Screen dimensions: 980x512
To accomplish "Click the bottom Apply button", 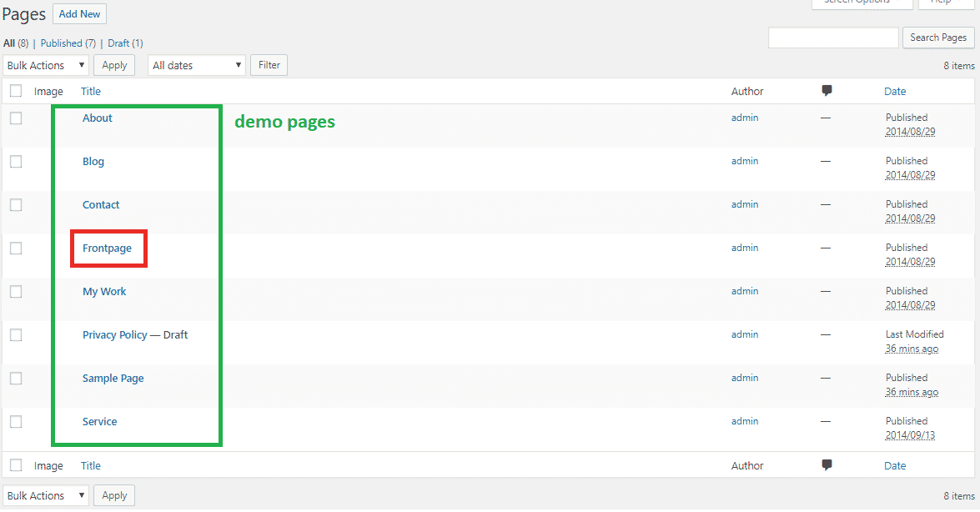I will [114, 495].
